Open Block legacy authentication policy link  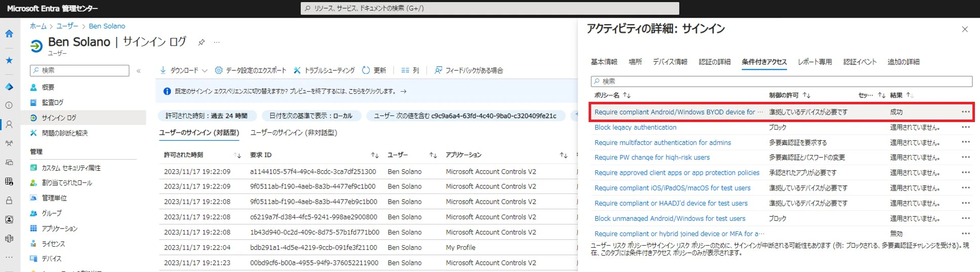(635, 127)
